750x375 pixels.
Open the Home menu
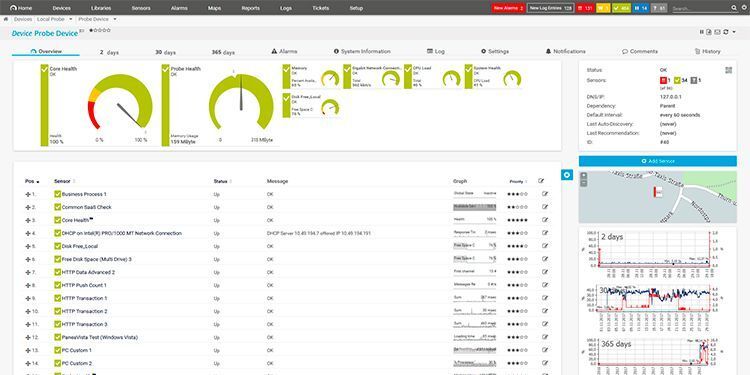pyautogui.click(x=21, y=8)
